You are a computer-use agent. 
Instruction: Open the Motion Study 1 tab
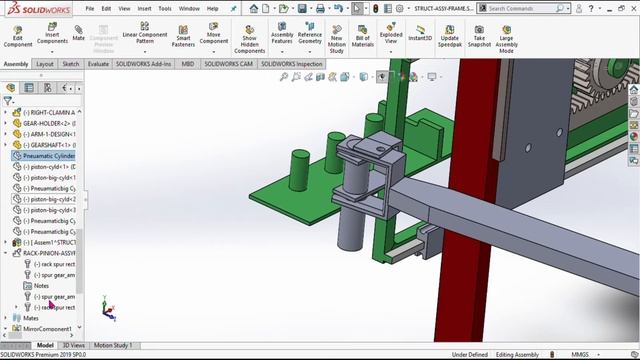113,345
